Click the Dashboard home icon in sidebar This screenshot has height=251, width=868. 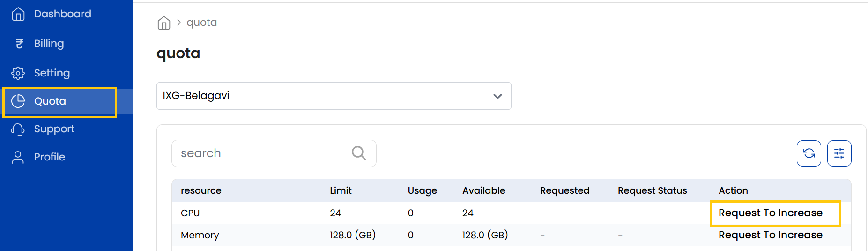tap(18, 14)
